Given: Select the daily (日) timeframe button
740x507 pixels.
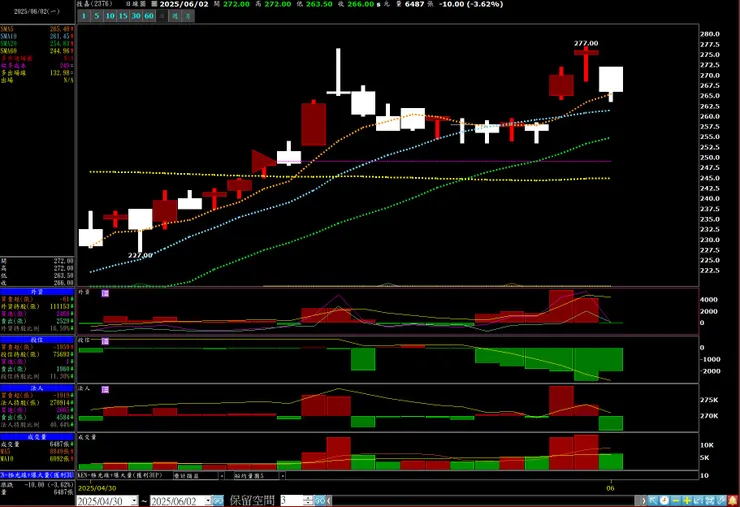Looking at the screenshot, I should click(162, 16).
